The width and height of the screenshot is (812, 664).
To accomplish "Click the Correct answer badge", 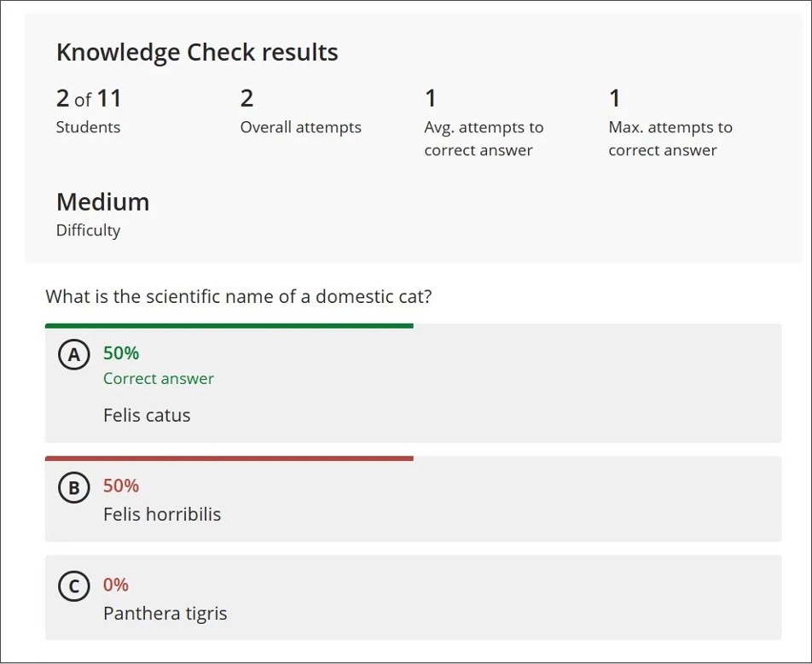I will click(x=159, y=378).
